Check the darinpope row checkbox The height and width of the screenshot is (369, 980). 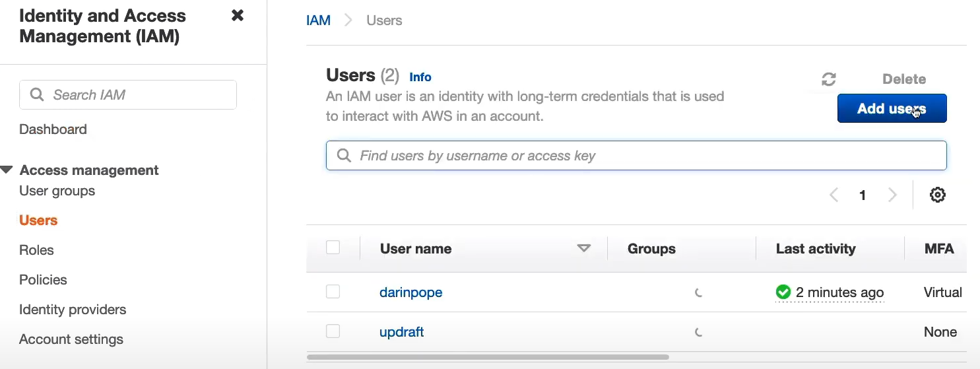[333, 291]
